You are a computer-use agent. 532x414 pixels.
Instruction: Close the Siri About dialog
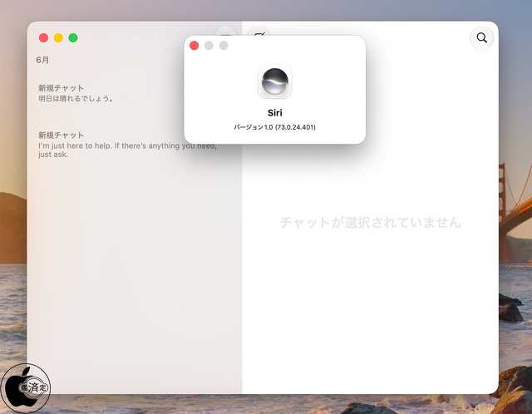[194, 46]
